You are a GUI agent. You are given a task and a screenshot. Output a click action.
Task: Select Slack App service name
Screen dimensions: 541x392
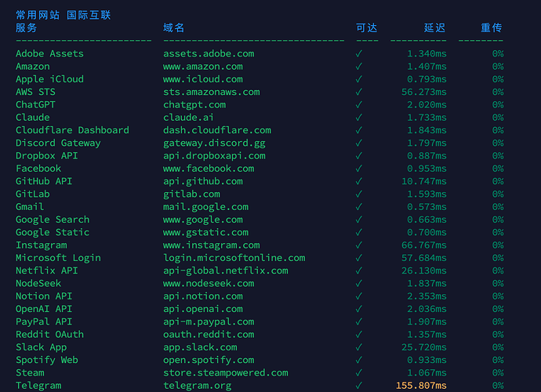[42, 347]
